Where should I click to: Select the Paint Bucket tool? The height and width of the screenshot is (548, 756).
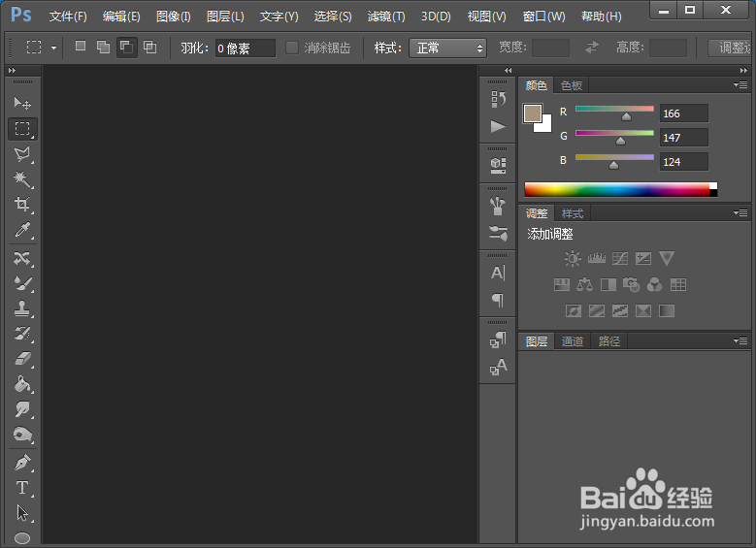point(22,384)
